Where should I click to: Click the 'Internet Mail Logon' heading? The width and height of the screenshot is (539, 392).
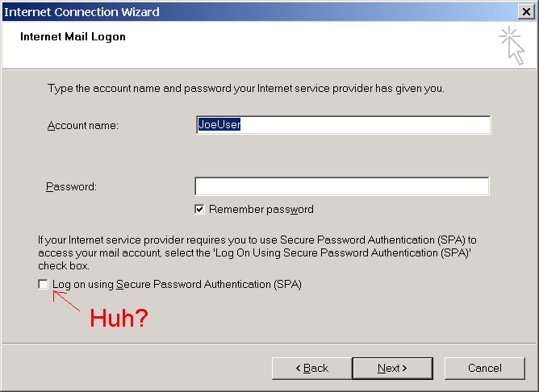pyautogui.click(x=73, y=37)
